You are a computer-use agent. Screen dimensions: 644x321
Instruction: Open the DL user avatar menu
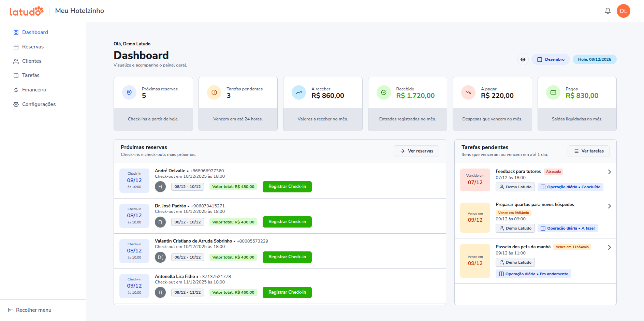click(x=623, y=11)
